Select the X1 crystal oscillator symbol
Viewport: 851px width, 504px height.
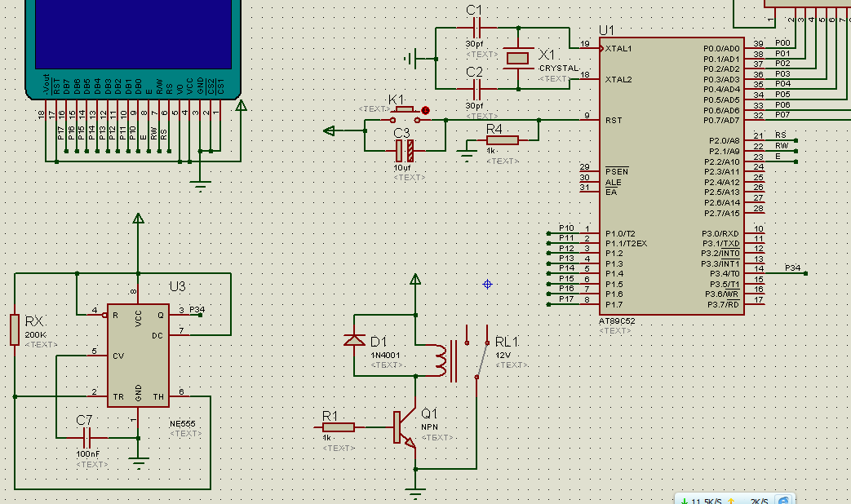pyautogui.click(x=518, y=58)
